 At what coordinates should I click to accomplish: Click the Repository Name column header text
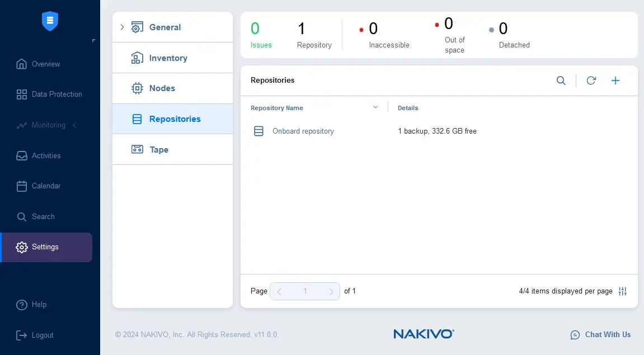(x=277, y=108)
